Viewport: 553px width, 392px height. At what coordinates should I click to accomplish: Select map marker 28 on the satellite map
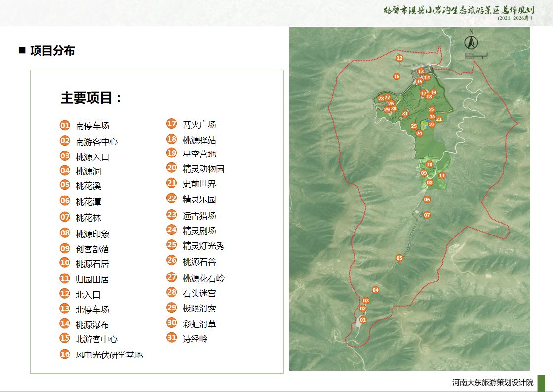pos(381,99)
